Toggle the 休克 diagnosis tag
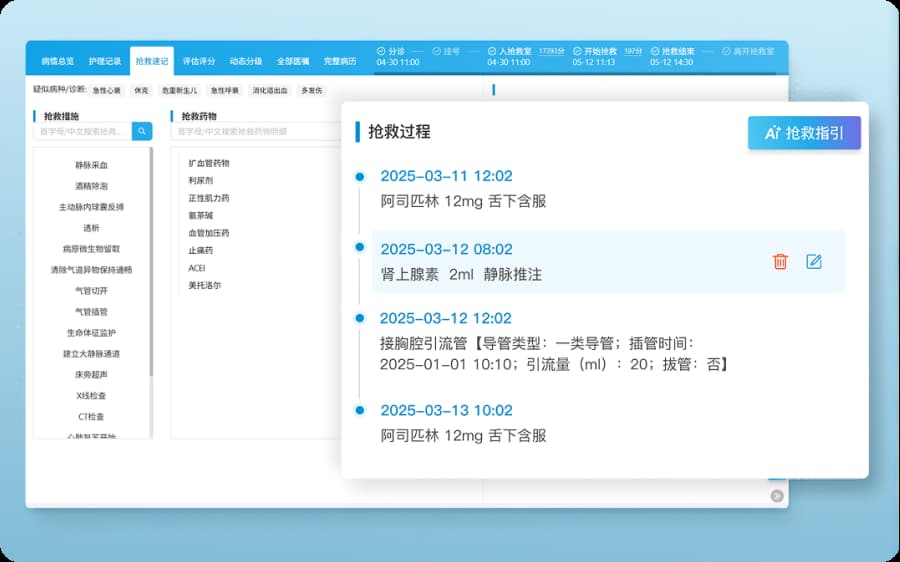This screenshot has width=900, height=562. (x=141, y=90)
